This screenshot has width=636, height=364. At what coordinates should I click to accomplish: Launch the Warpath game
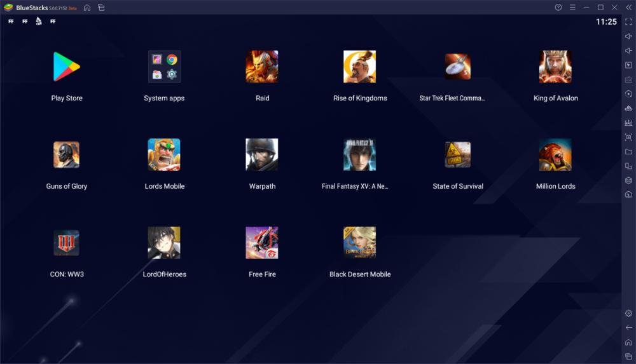tap(262, 154)
